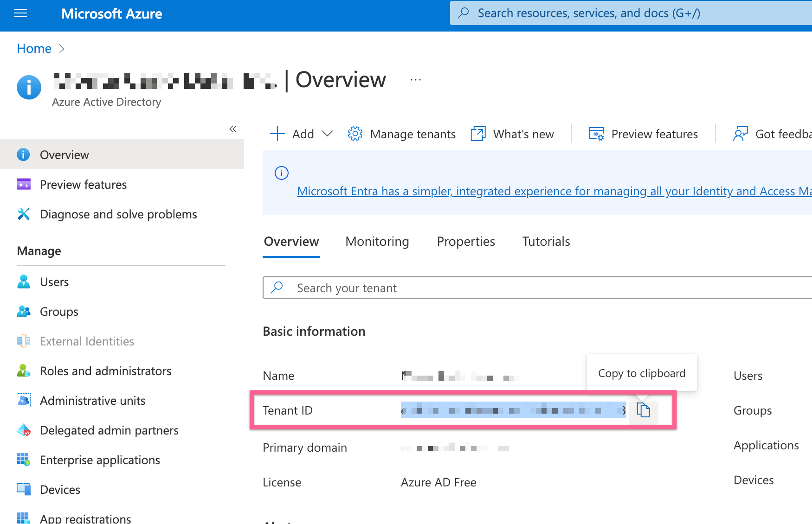Click the Administrative units icon
Image resolution: width=812 pixels, height=524 pixels.
tap(24, 400)
